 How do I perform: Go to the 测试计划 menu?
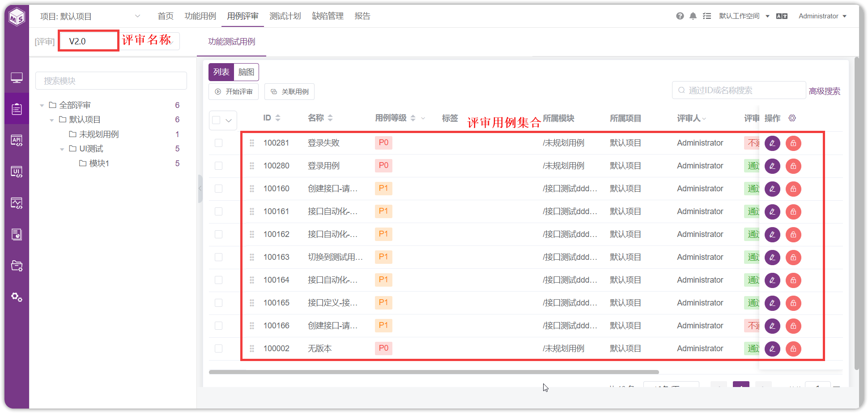point(285,16)
